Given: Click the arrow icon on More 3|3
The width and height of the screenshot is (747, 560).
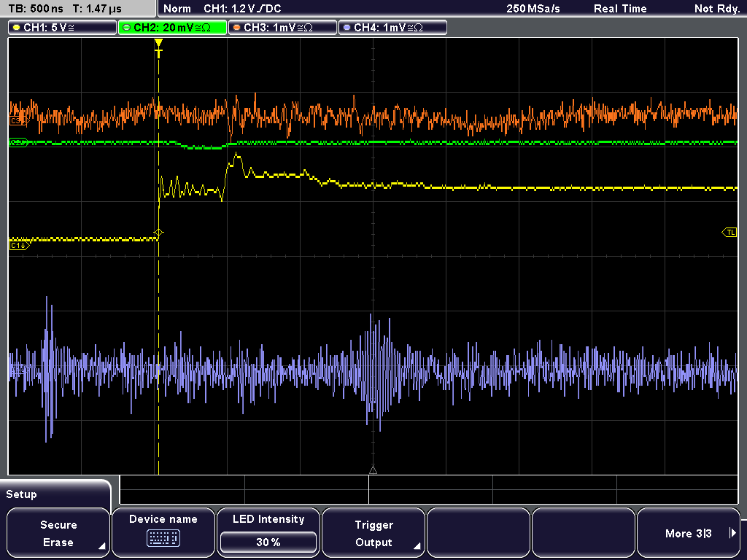Looking at the screenshot, I should [x=732, y=533].
